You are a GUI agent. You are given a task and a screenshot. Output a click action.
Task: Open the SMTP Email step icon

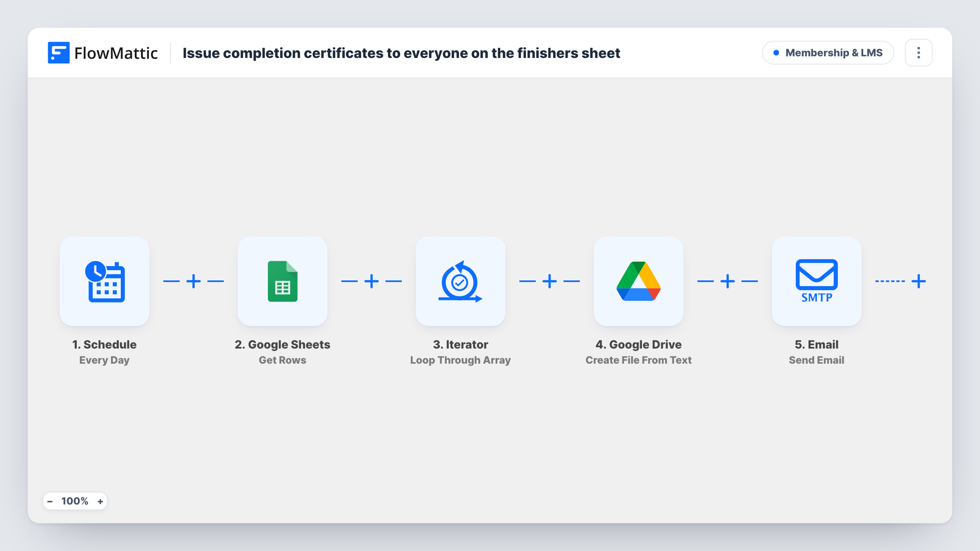tap(817, 281)
